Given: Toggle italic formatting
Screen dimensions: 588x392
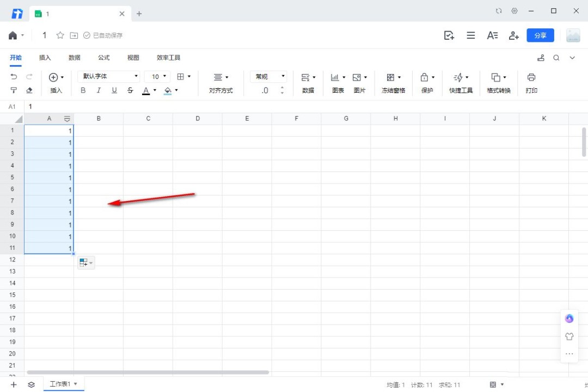Looking at the screenshot, I should (99, 90).
